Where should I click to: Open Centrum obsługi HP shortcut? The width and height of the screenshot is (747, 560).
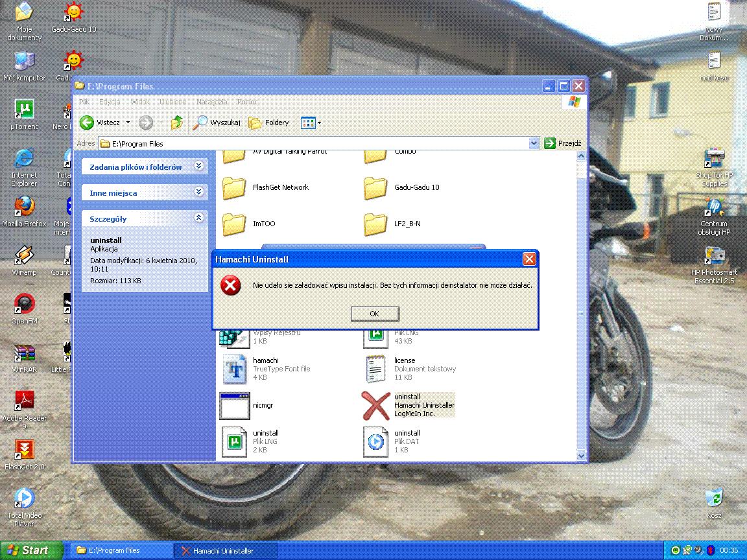pyautogui.click(x=714, y=216)
